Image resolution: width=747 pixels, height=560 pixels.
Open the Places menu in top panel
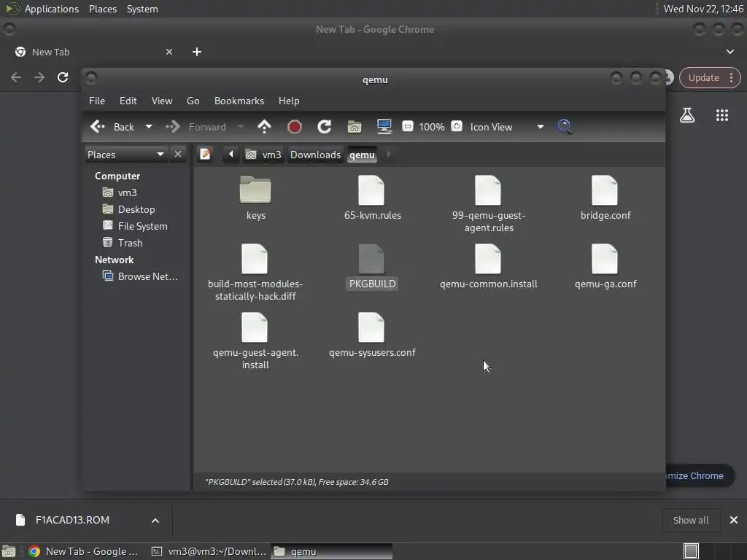point(103,9)
